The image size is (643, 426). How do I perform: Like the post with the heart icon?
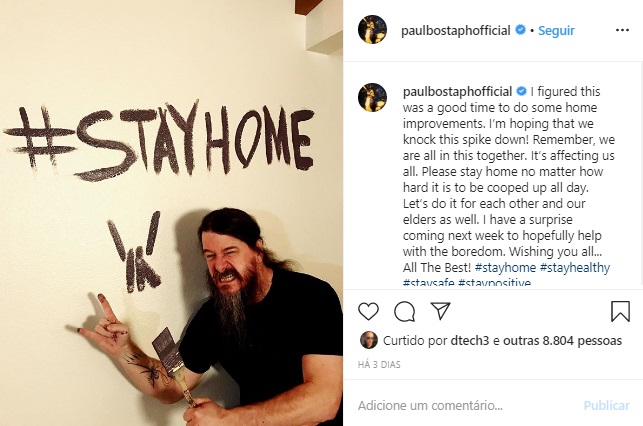pos(368,311)
